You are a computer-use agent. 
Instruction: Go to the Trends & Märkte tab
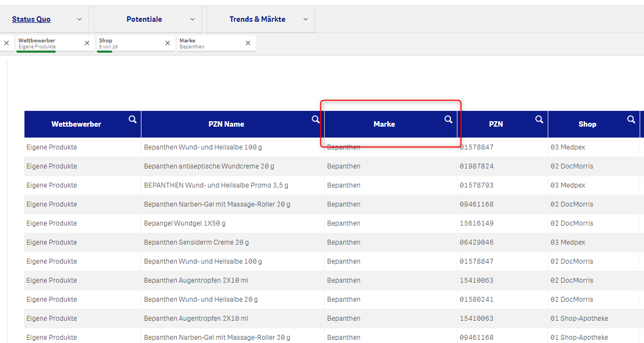(x=257, y=20)
